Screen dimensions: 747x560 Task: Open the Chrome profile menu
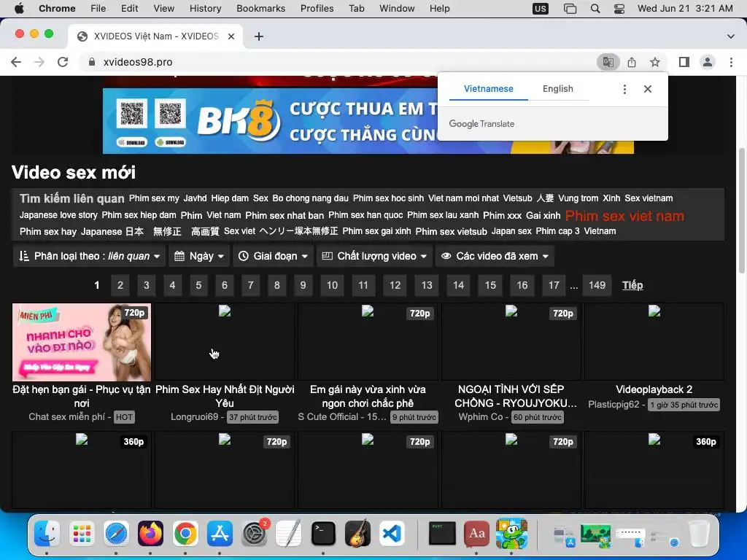coord(708,62)
